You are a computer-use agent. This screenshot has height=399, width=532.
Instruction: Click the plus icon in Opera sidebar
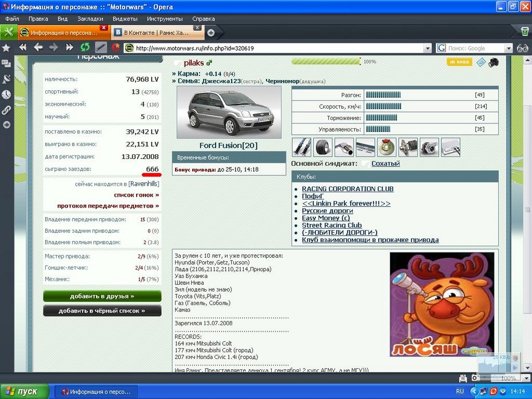tap(6, 125)
